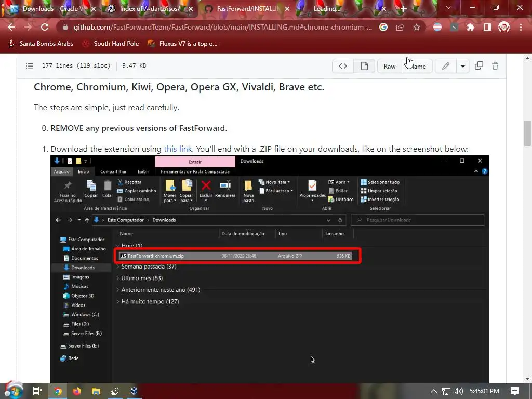Open more edit options dropdown arrow
The image size is (532, 399).
point(463,66)
